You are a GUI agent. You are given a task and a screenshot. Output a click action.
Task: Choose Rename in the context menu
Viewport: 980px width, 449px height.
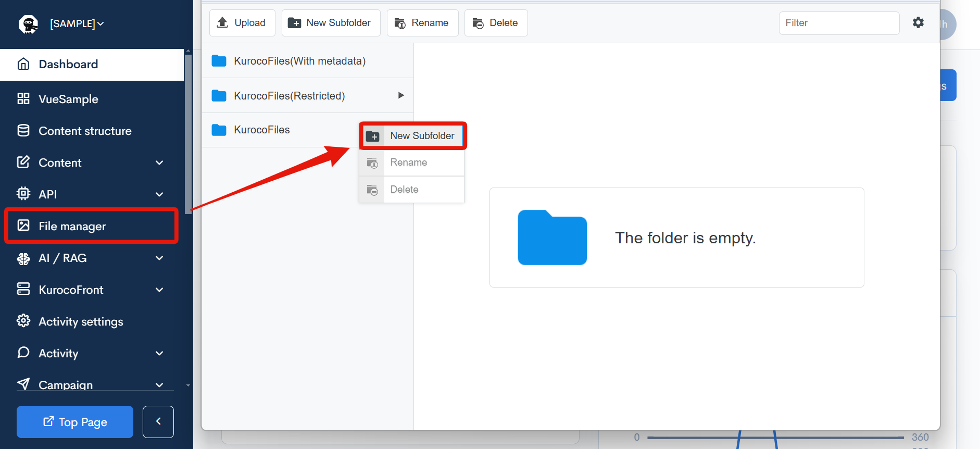tap(409, 163)
